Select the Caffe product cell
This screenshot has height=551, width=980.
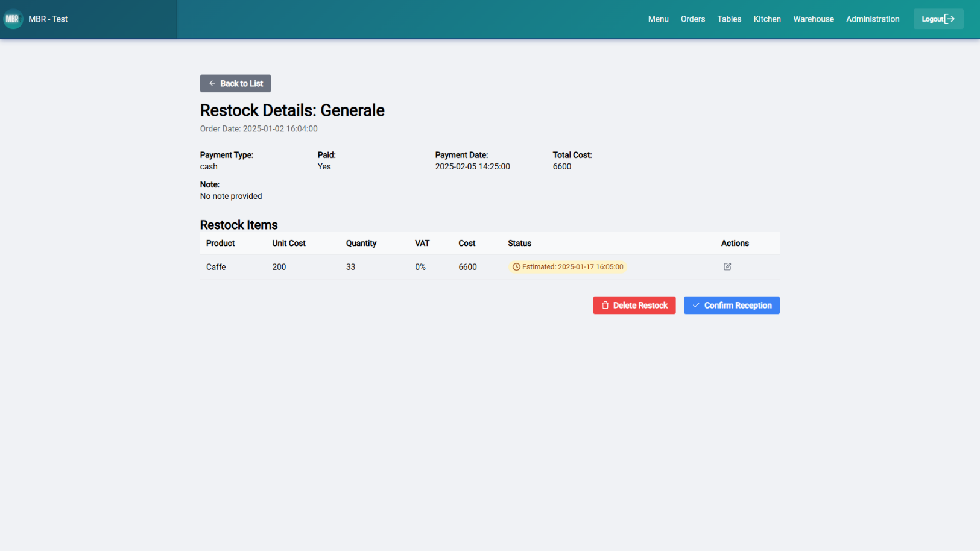click(216, 267)
